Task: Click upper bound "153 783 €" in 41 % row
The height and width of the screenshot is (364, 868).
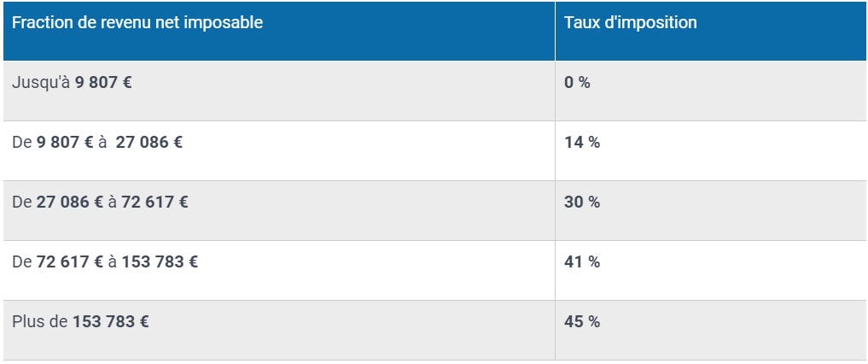Action: click(160, 262)
